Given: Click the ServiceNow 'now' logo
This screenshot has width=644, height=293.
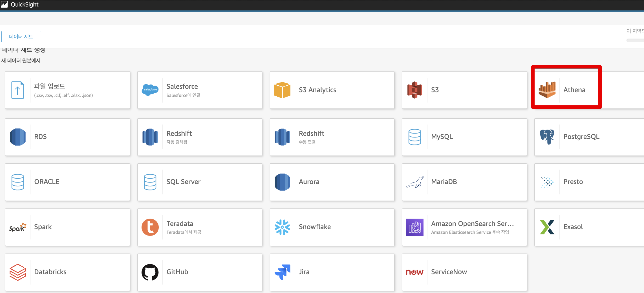Looking at the screenshot, I should point(414,272).
